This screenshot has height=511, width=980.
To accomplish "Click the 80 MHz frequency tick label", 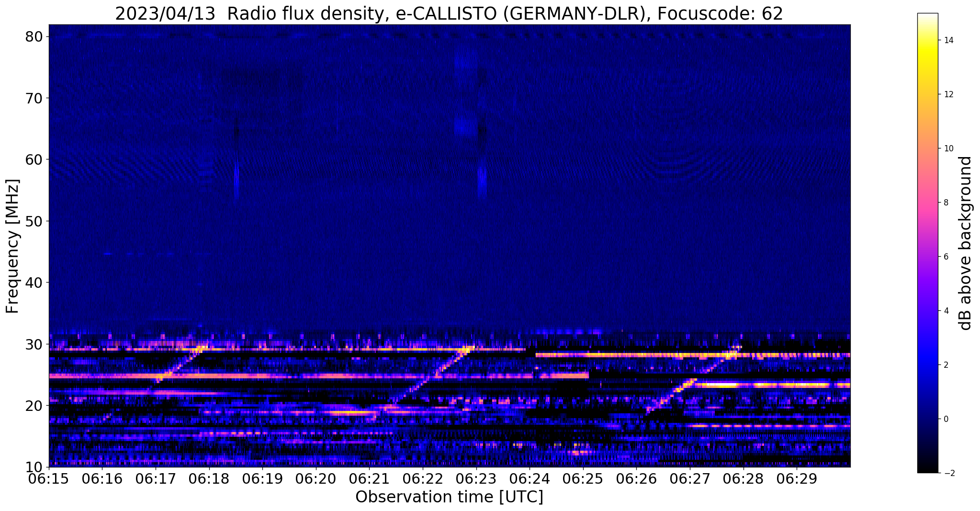I will [35, 37].
